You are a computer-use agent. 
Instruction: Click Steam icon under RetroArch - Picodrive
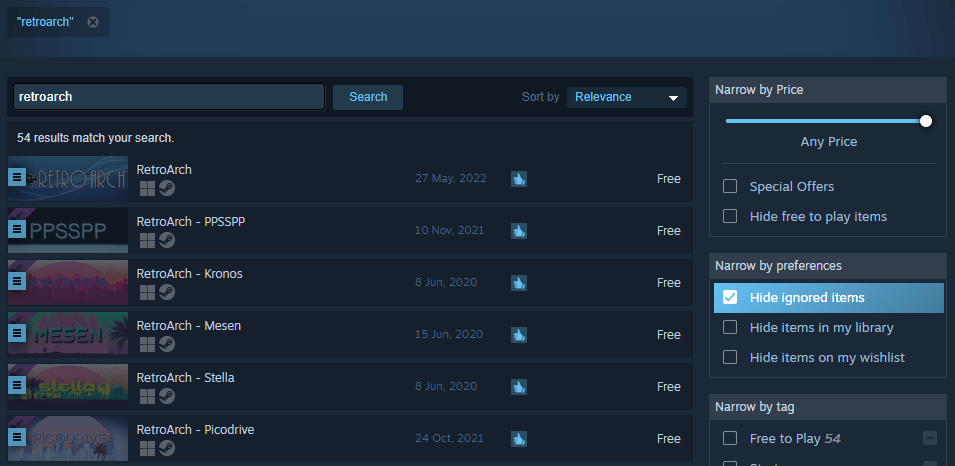tap(167, 448)
